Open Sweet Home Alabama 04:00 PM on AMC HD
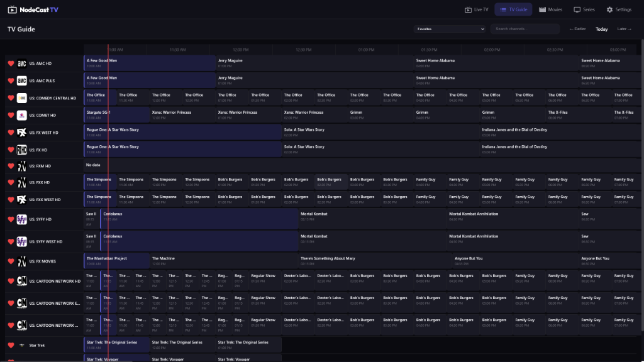The image size is (644, 362). [496, 63]
